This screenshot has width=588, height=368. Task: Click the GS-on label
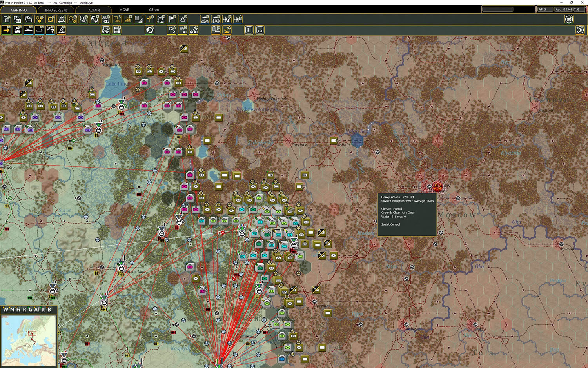154,9
